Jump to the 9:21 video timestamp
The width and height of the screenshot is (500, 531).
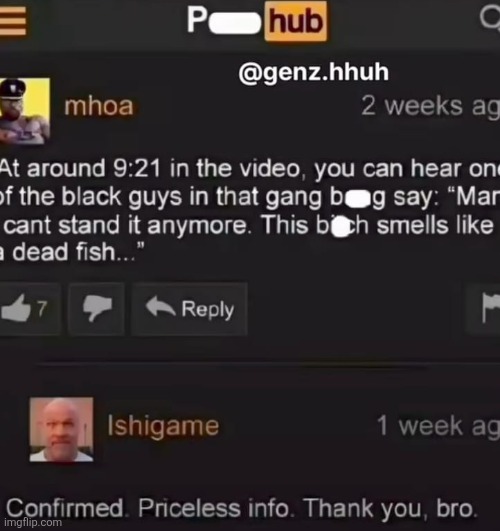137,169
